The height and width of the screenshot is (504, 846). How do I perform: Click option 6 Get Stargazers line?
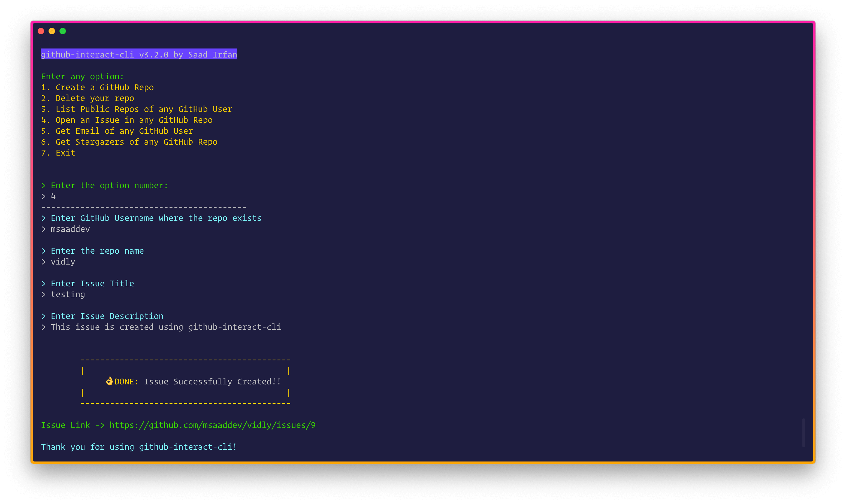pos(129,142)
